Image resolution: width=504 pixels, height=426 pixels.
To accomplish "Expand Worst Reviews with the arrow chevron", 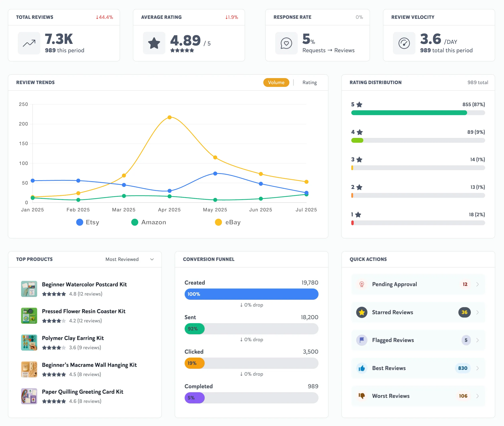I will (478, 396).
